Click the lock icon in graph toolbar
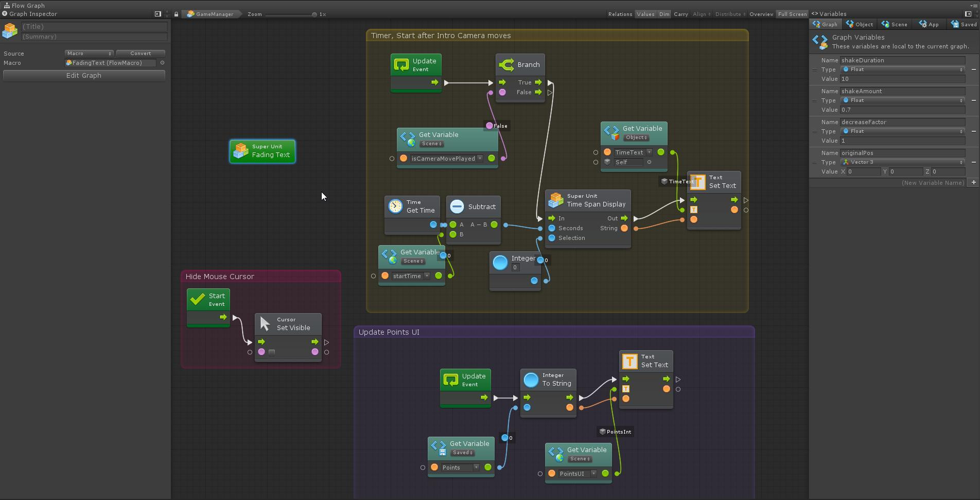980x500 pixels. click(x=176, y=14)
